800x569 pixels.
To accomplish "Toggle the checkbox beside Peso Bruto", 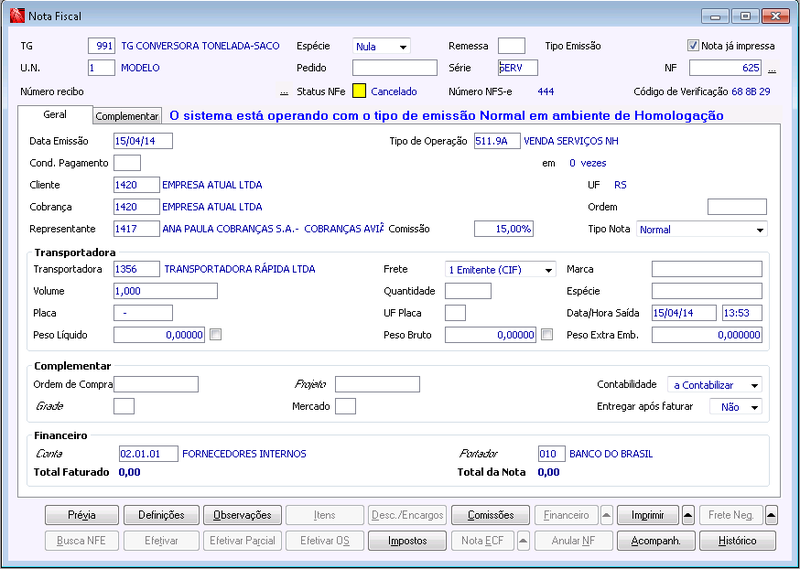I will pyautogui.click(x=547, y=335).
